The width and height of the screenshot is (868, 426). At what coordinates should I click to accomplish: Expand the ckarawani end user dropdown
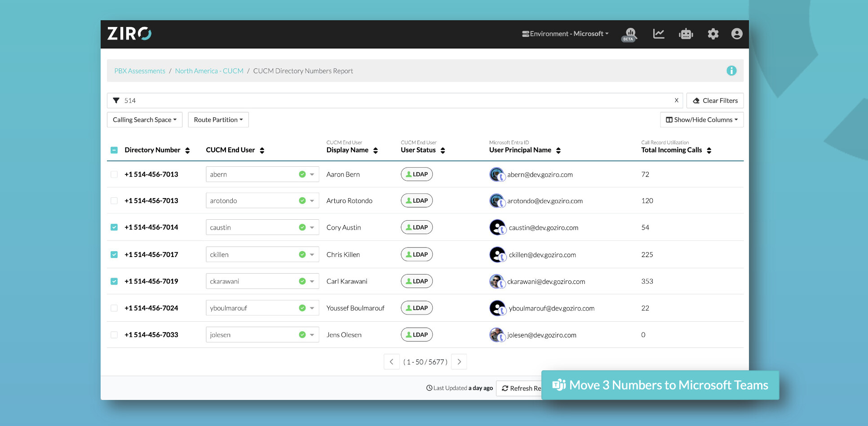tap(312, 281)
